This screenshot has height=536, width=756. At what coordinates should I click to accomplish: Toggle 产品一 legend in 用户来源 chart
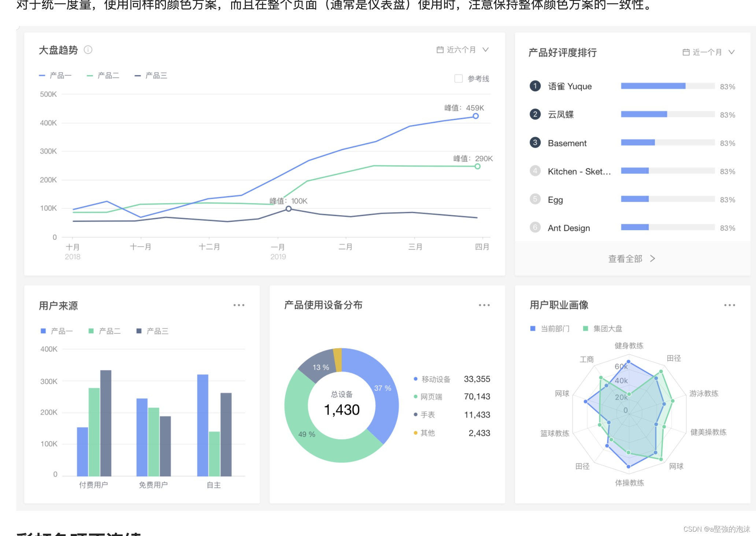tap(56, 331)
